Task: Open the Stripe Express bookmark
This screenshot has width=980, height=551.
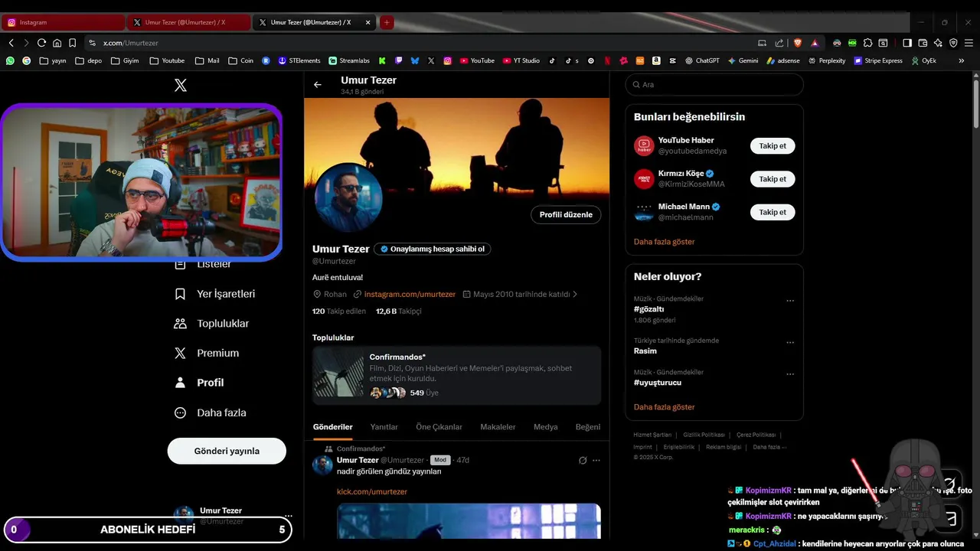Action: coord(878,60)
